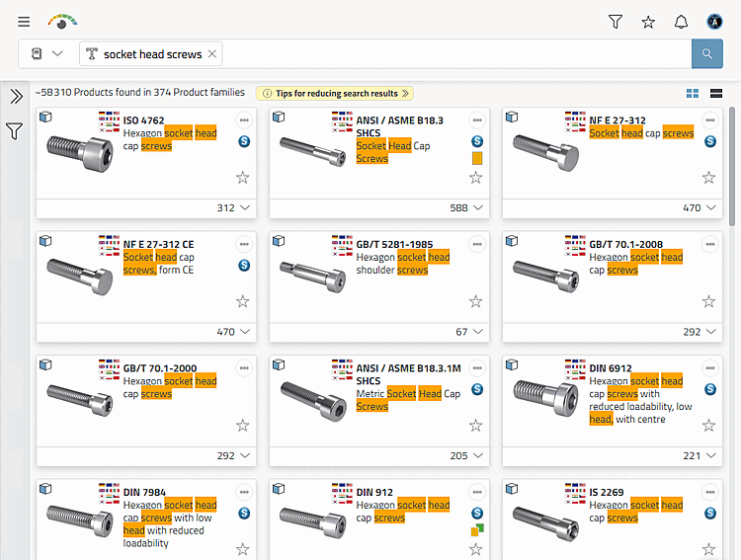
Task: Click the filter funnel in top header
Action: click(615, 22)
